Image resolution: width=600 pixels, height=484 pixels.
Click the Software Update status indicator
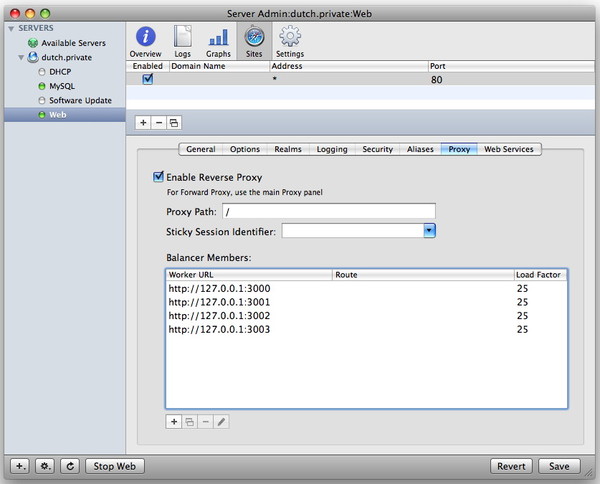pyautogui.click(x=42, y=100)
